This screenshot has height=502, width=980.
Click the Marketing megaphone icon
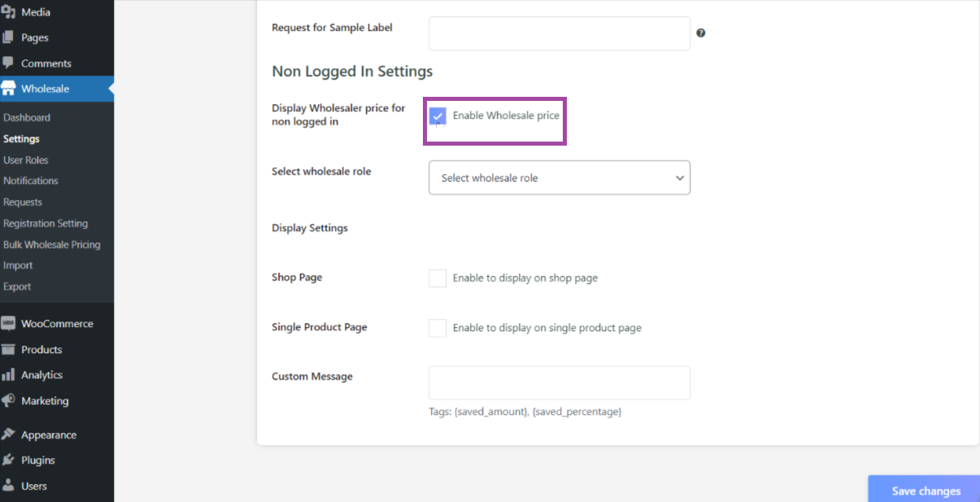click(8, 401)
